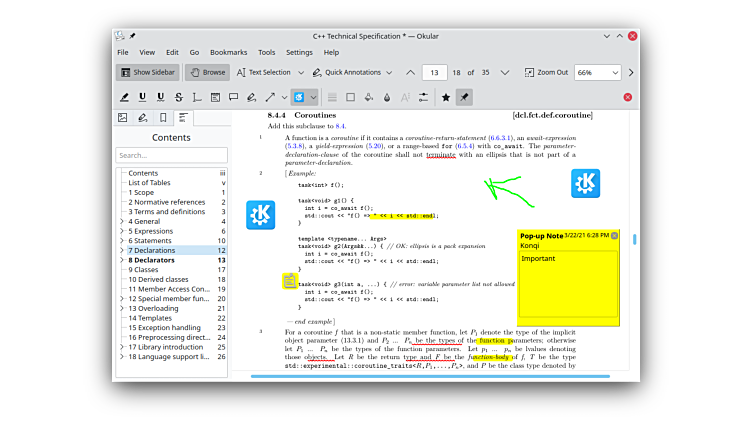Add current annotation to Quick Annotations star

click(x=446, y=97)
